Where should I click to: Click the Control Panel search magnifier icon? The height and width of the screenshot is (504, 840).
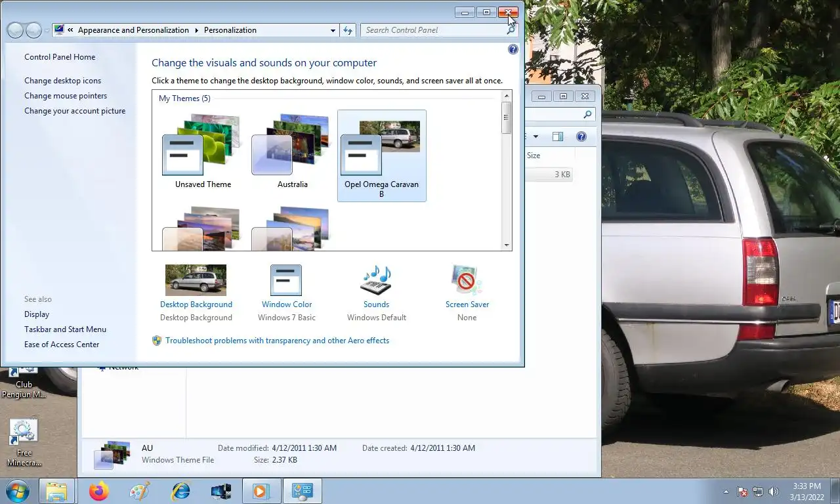tap(511, 30)
